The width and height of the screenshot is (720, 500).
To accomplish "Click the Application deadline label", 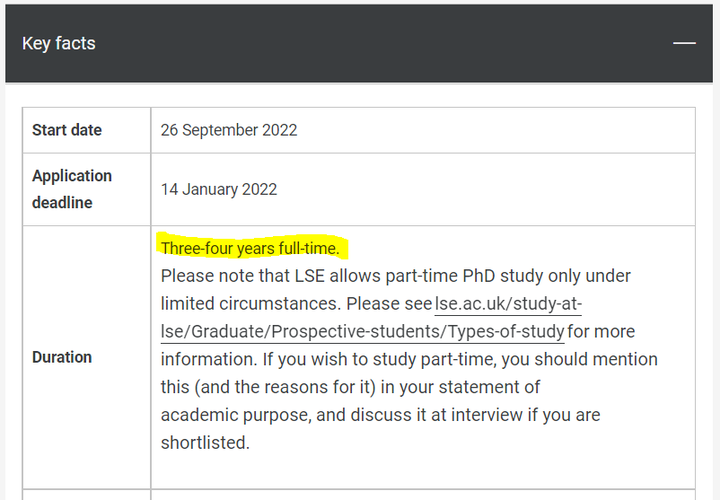I will point(72,189).
